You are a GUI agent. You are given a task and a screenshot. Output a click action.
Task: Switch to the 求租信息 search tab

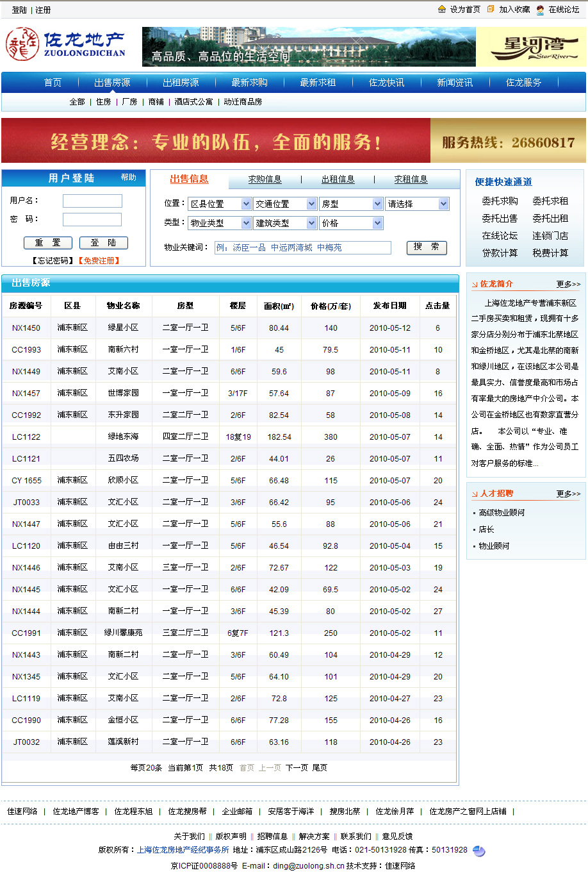[411, 179]
